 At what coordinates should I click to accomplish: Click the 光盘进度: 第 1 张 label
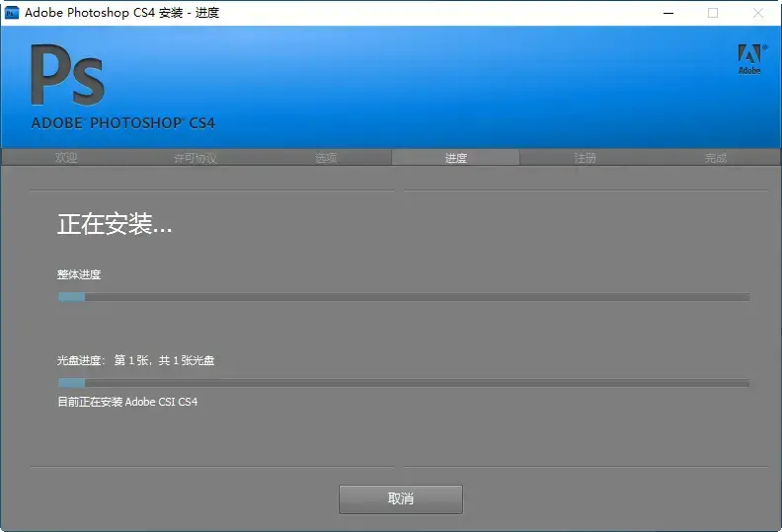[135, 360]
